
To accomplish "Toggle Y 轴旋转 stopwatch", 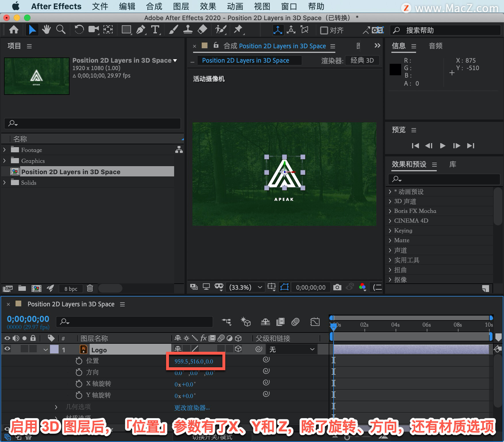I will (x=79, y=395).
